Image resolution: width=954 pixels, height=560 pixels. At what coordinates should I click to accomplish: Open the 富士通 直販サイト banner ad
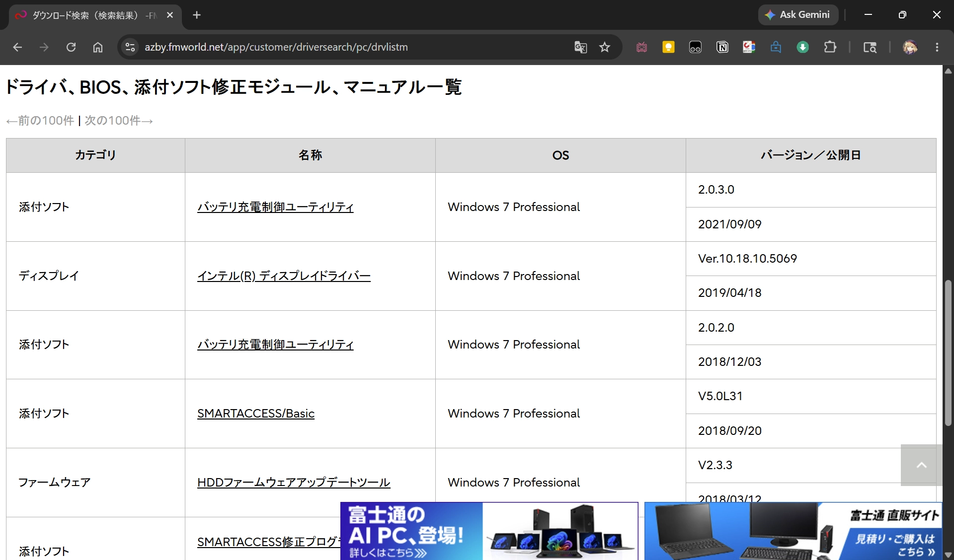[793, 531]
